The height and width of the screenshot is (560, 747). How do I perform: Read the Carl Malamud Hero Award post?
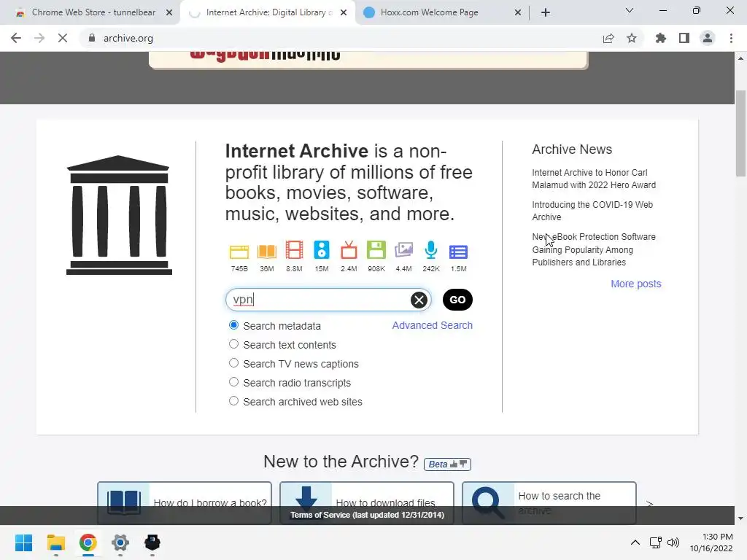click(594, 179)
